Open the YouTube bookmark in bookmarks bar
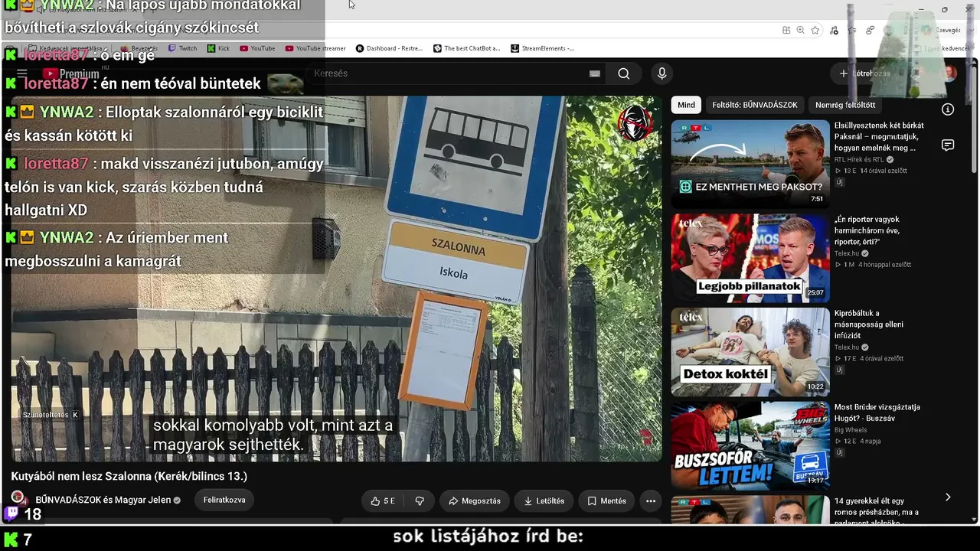 [x=257, y=48]
